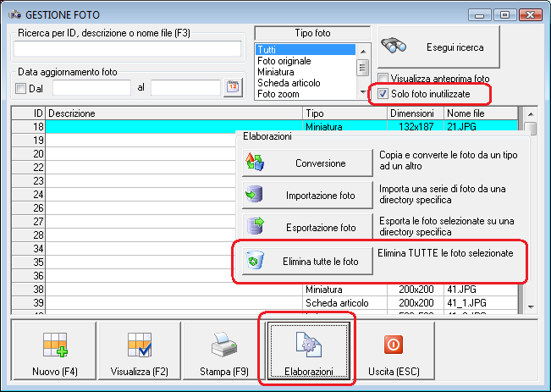The height and width of the screenshot is (392, 551).
Task: Click the Visualizza grid-checkmark icon
Action: (140, 345)
